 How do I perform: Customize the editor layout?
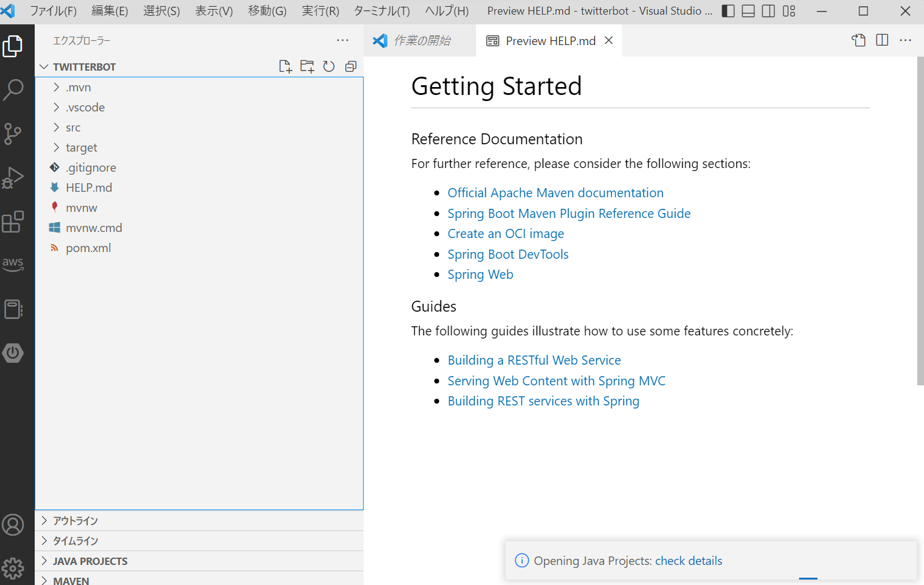(x=789, y=11)
